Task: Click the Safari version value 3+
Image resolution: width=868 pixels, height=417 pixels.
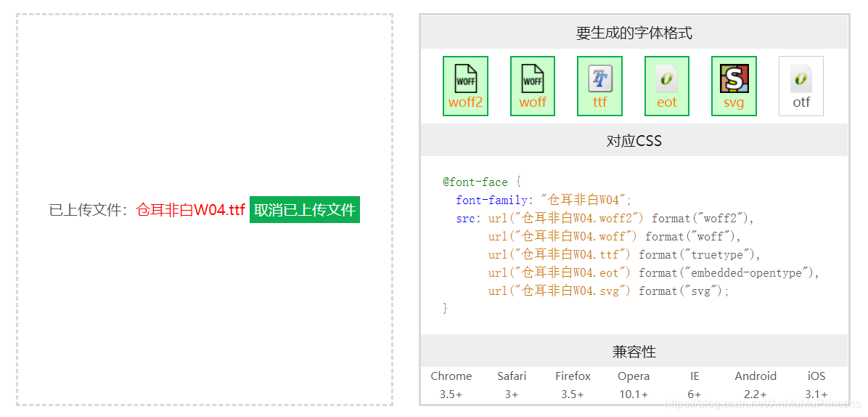Action: point(512,394)
